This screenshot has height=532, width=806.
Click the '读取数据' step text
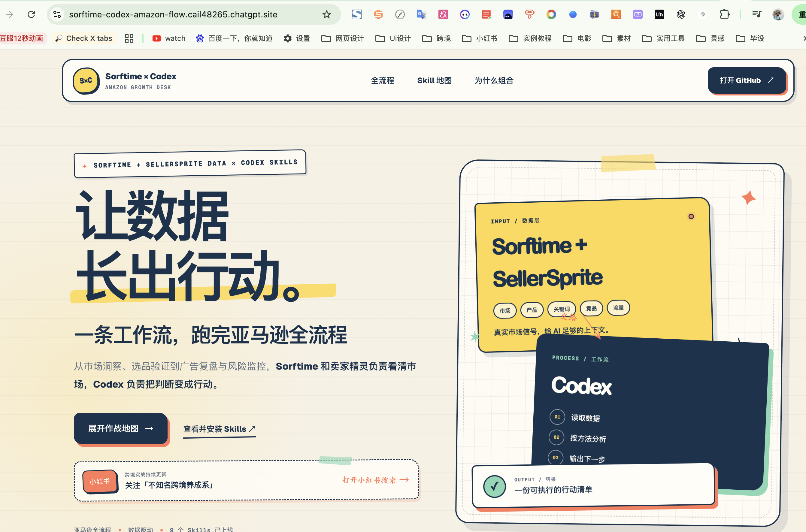(x=585, y=418)
